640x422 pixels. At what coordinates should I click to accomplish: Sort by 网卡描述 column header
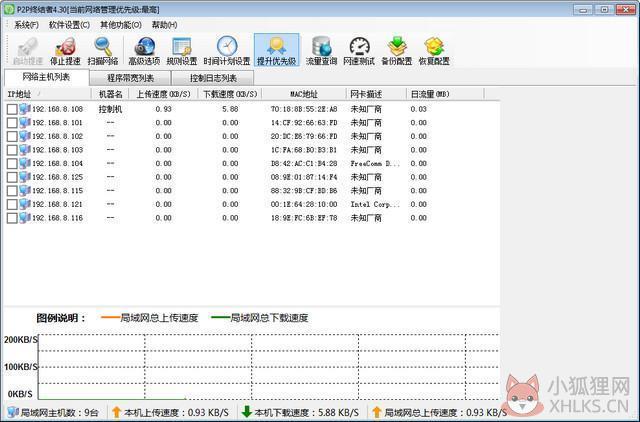pos(376,94)
